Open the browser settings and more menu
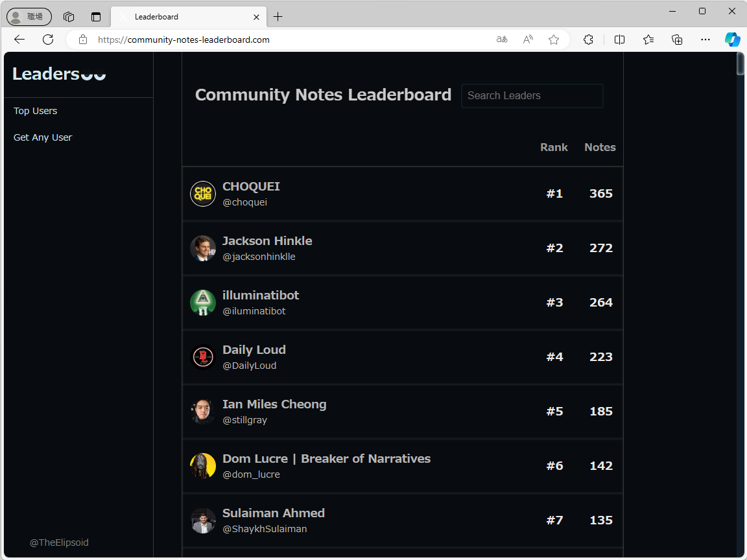Viewport: 747px width, 560px height. 705,40
